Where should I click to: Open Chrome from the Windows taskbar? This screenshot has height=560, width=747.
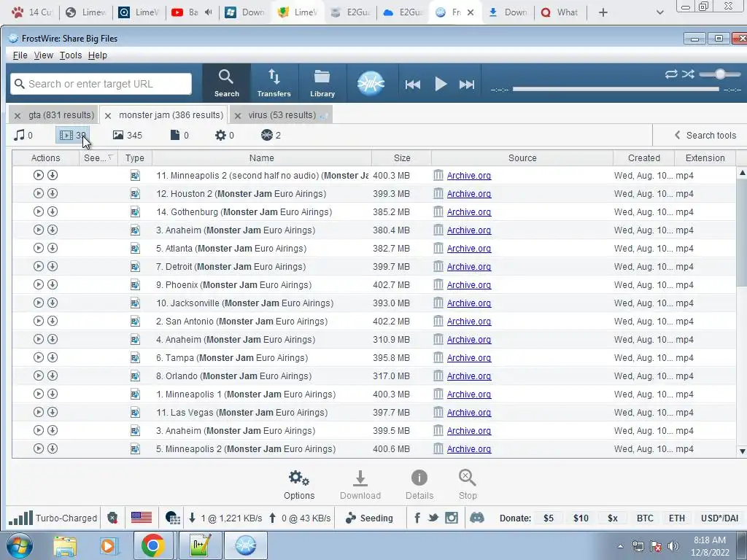pyautogui.click(x=152, y=545)
